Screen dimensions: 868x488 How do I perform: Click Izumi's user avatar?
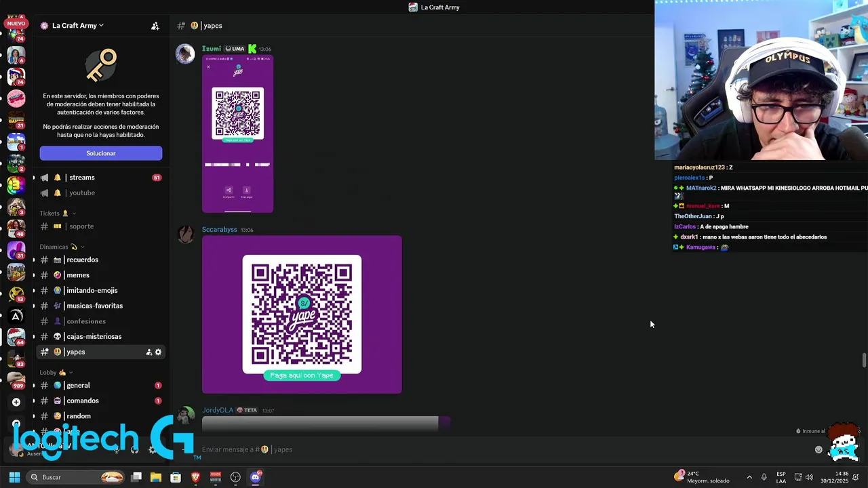tap(185, 54)
